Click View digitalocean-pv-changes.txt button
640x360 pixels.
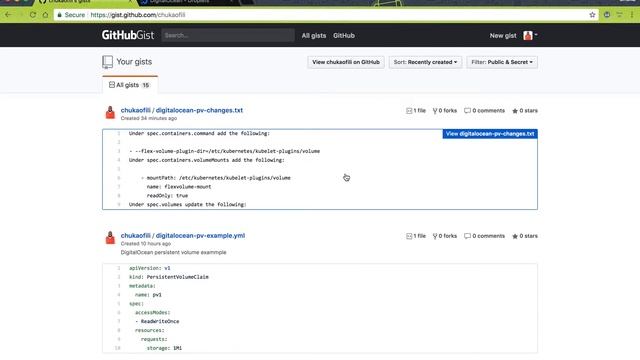point(490,134)
